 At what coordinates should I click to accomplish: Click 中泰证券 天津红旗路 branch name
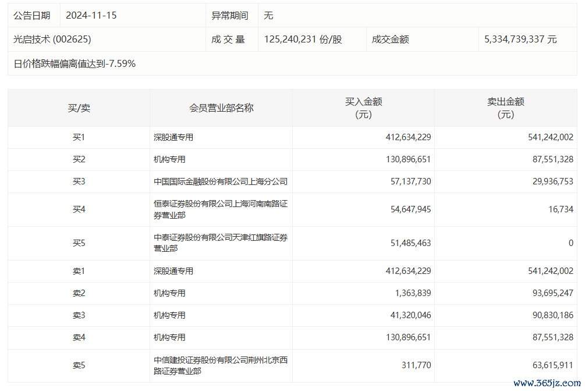221,243
